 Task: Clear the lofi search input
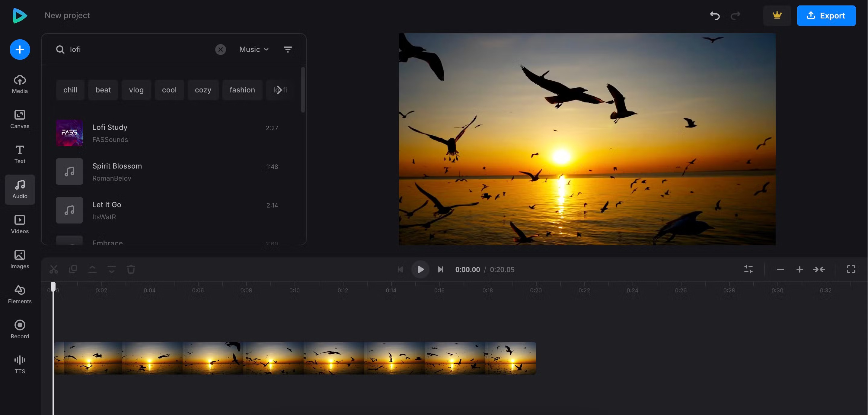[x=221, y=49]
